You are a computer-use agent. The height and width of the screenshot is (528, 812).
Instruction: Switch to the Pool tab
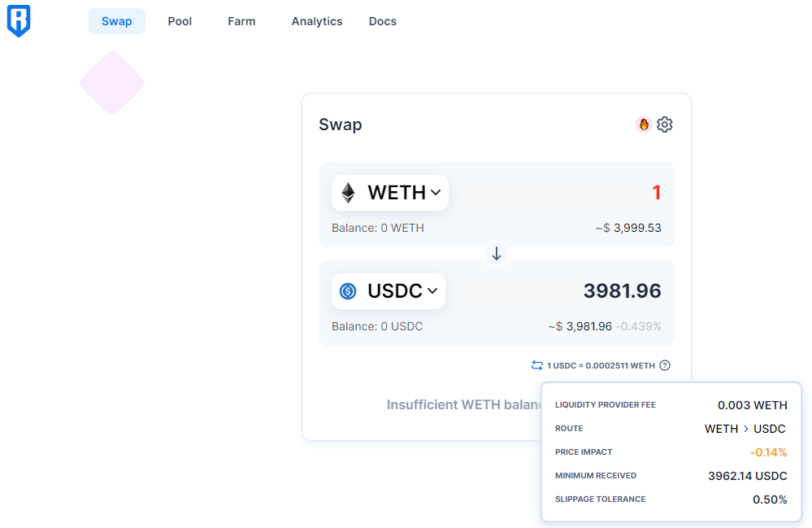tap(180, 21)
